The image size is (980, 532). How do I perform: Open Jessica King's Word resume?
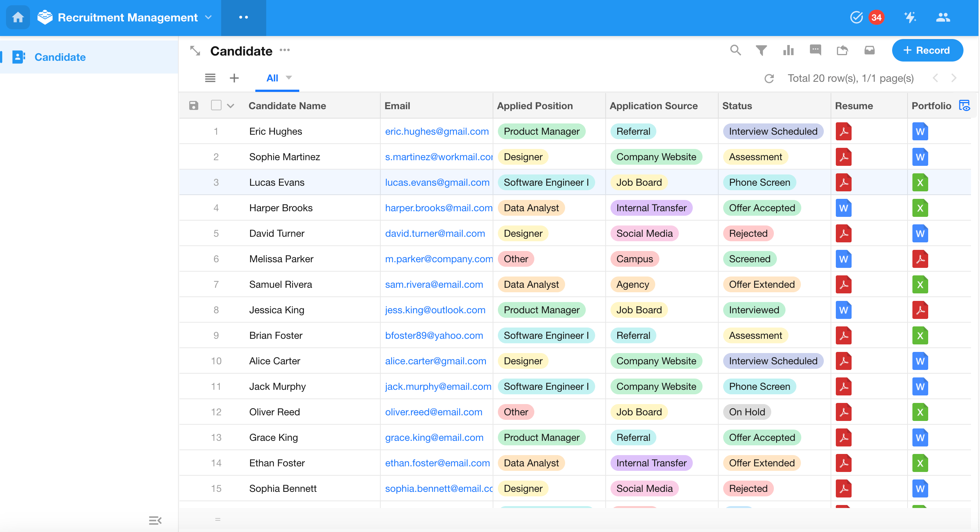click(x=843, y=310)
